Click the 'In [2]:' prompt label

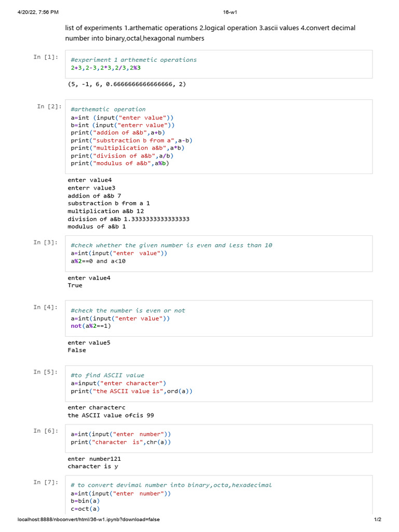(49, 107)
